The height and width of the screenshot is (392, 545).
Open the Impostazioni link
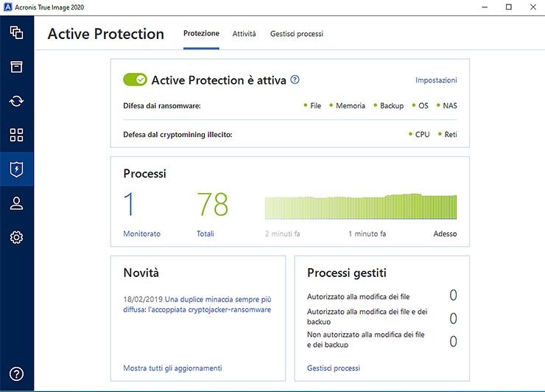pos(436,80)
